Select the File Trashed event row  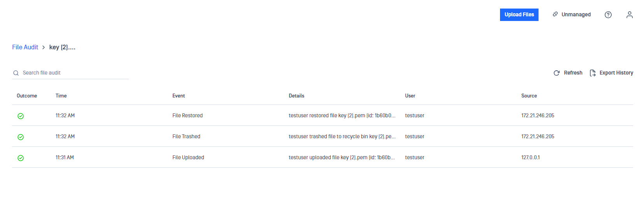323,136
